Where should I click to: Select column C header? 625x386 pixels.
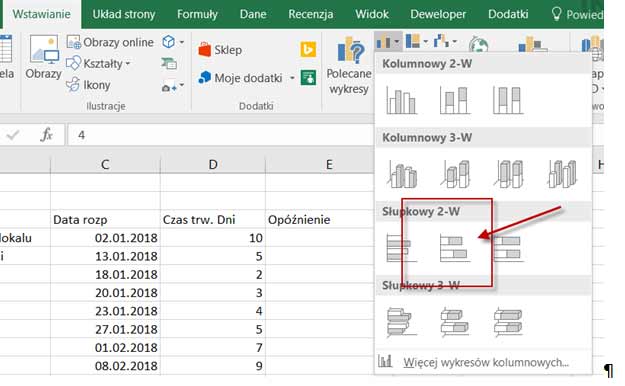[105, 164]
